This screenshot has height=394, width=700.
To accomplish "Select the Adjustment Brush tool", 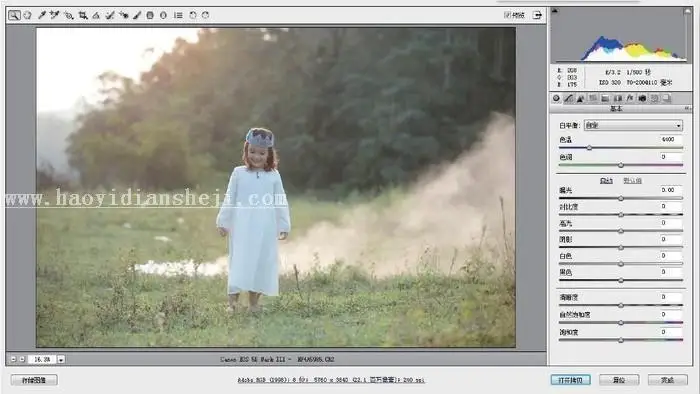I will coord(137,15).
